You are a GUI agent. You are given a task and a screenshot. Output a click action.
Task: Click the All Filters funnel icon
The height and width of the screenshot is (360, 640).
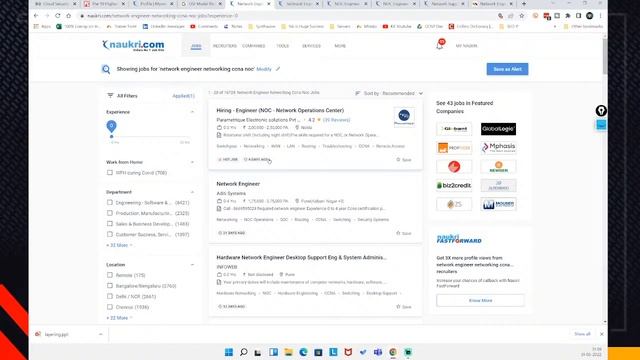110,96
